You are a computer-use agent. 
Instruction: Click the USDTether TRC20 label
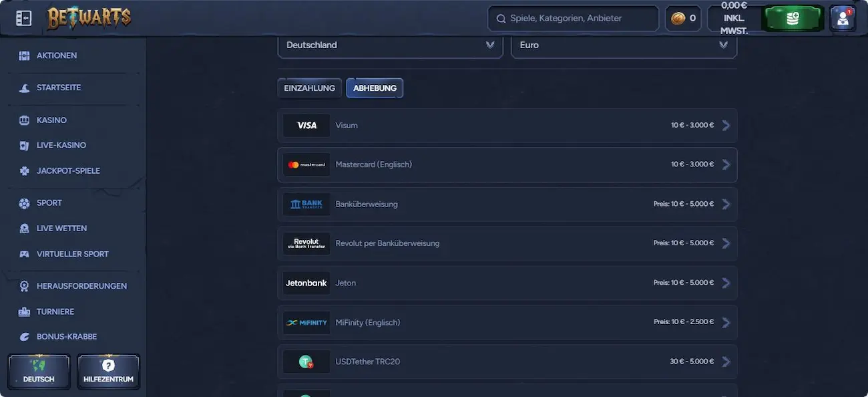point(368,362)
